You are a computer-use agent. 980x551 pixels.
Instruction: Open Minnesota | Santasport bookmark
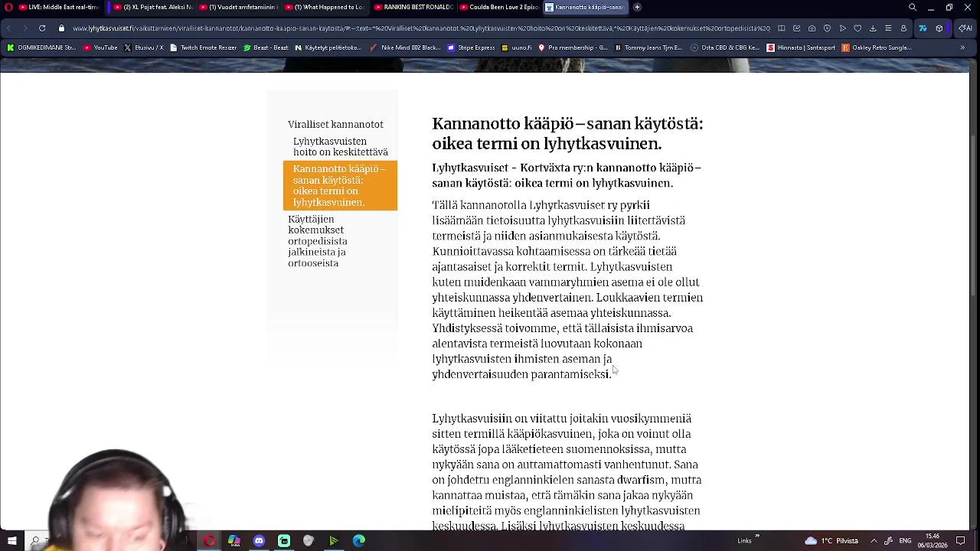(800, 47)
